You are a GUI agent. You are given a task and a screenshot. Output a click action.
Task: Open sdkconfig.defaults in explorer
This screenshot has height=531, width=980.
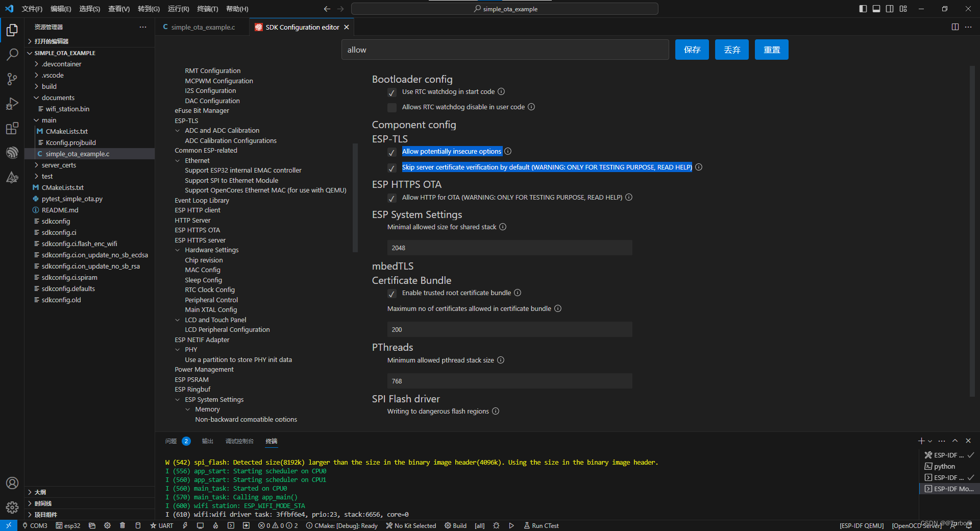pyautogui.click(x=90, y=288)
